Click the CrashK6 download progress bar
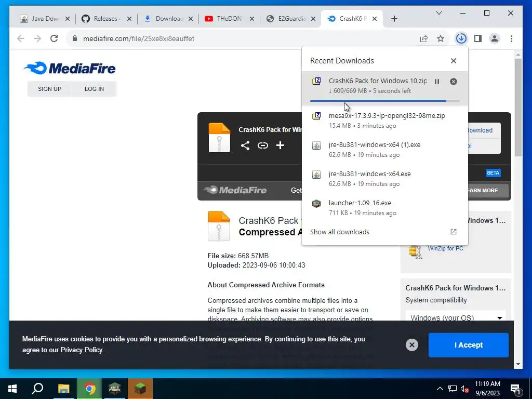The height and width of the screenshot is (399, 532). tap(385, 101)
